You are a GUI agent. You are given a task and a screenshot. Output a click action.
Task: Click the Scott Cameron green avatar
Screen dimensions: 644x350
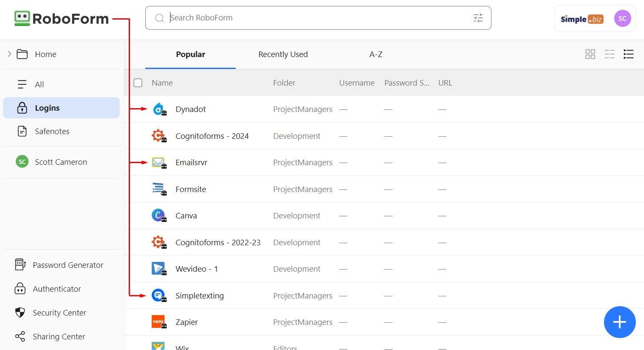tap(22, 162)
